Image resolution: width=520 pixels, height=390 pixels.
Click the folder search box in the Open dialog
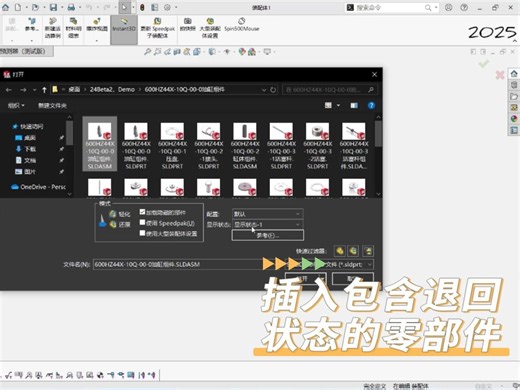tap(329, 90)
